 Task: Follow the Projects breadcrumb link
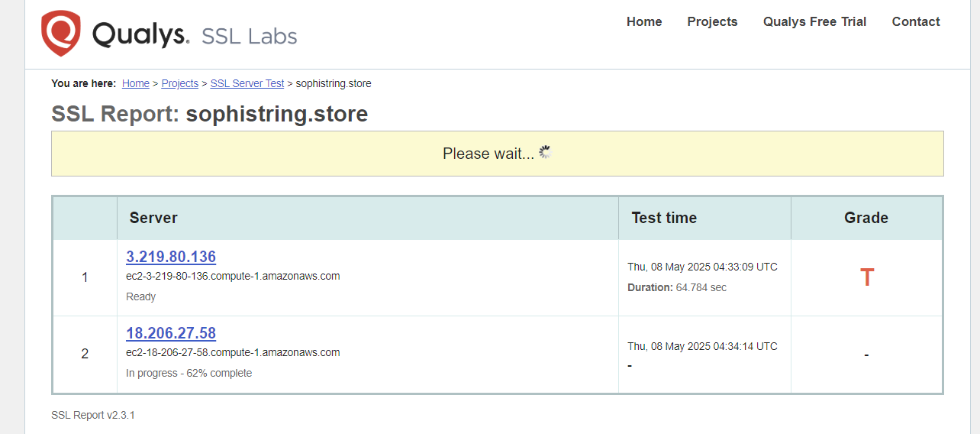click(180, 83)
